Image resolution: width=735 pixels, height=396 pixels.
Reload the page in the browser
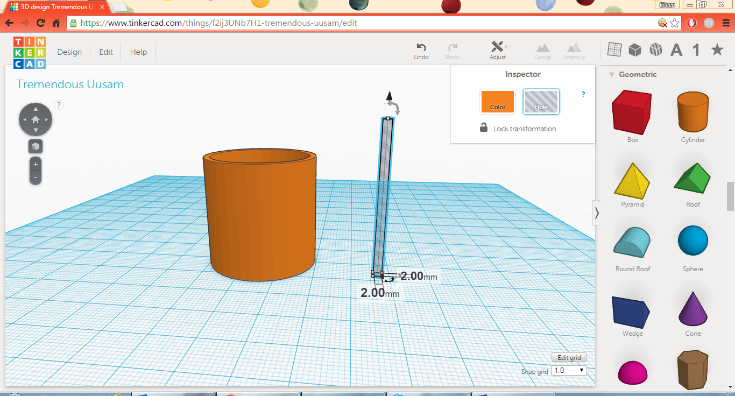click(41, 23)
